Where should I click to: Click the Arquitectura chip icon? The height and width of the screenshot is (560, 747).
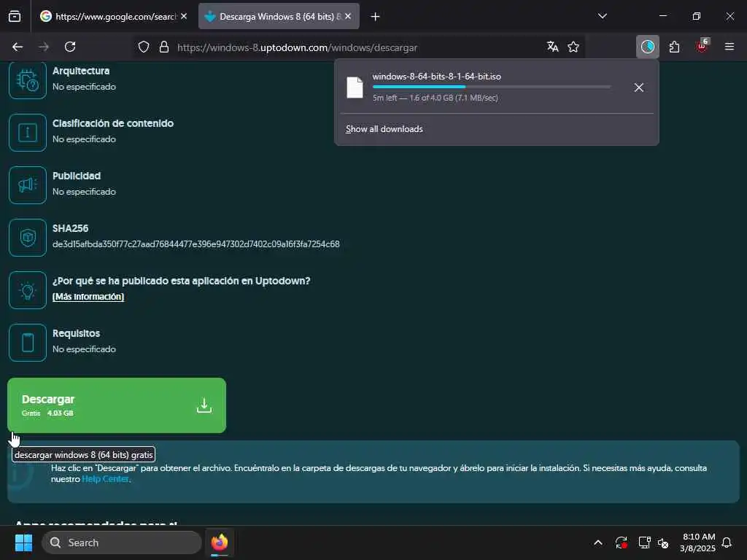[x=28, y=80]
